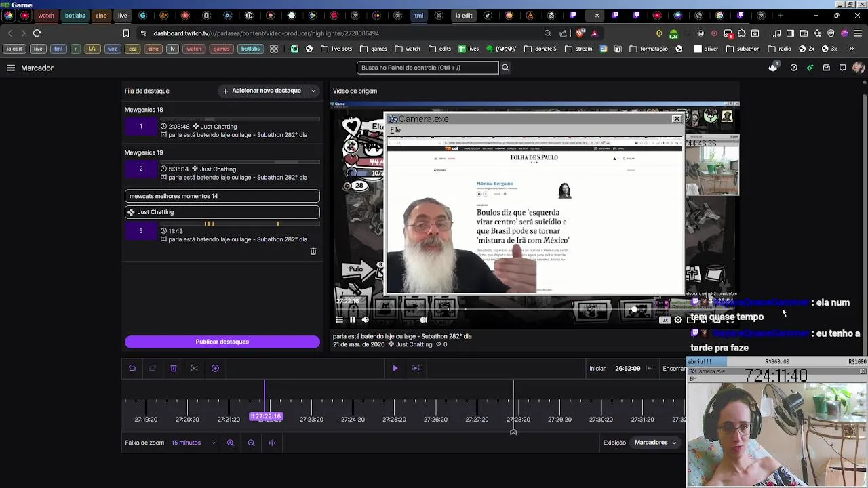Screen dimensions: 868x488
Task: Undo the last edit in the timeline toolbar
Action: (132, 368)
